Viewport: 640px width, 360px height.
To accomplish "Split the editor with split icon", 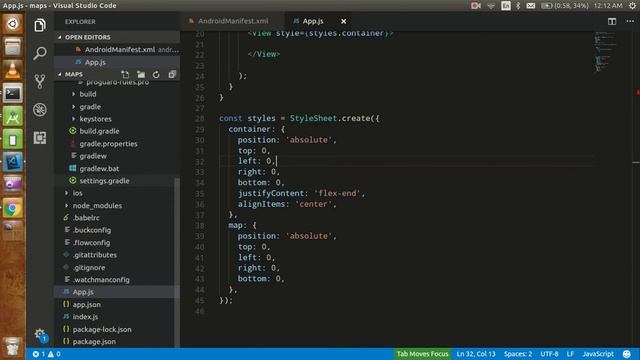I will click(x=611, y=21).
